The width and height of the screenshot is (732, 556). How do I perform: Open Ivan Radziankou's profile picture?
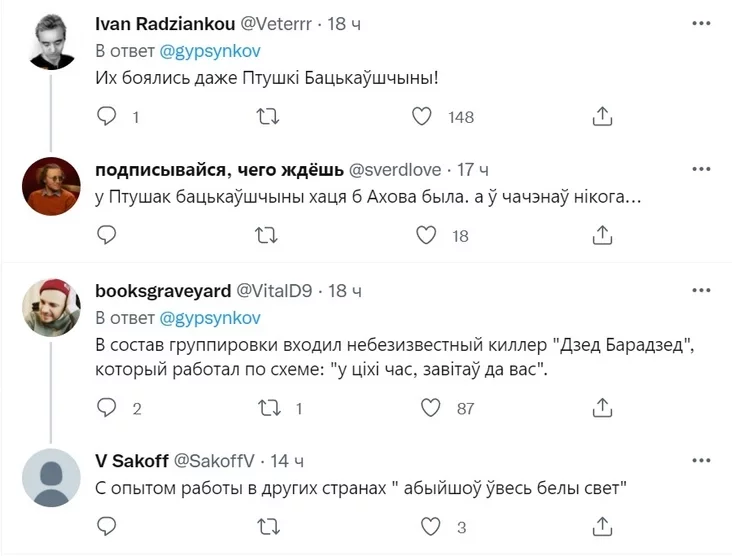click(x=50, y=43)
